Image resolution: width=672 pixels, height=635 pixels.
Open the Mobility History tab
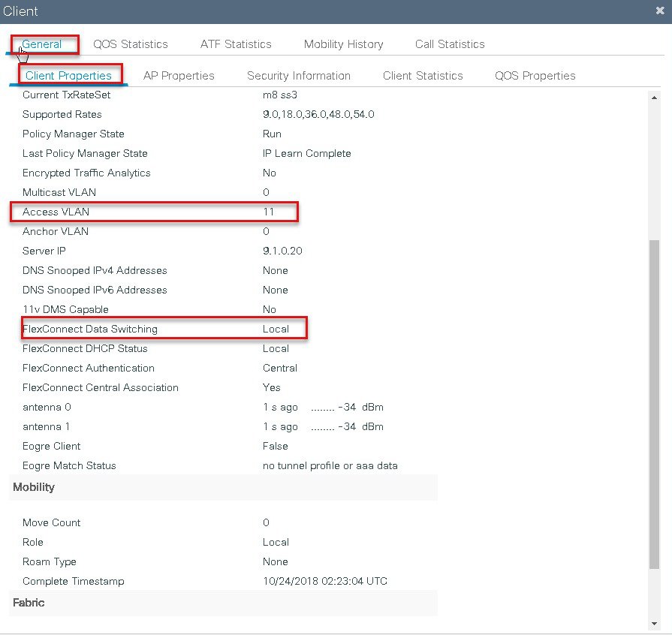point(343,44)
